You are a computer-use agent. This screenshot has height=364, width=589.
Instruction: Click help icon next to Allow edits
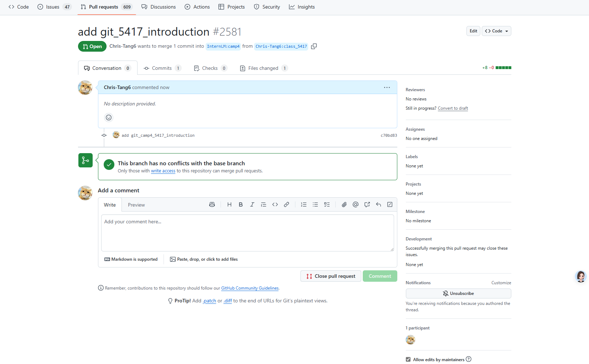(x=469, y=359)
